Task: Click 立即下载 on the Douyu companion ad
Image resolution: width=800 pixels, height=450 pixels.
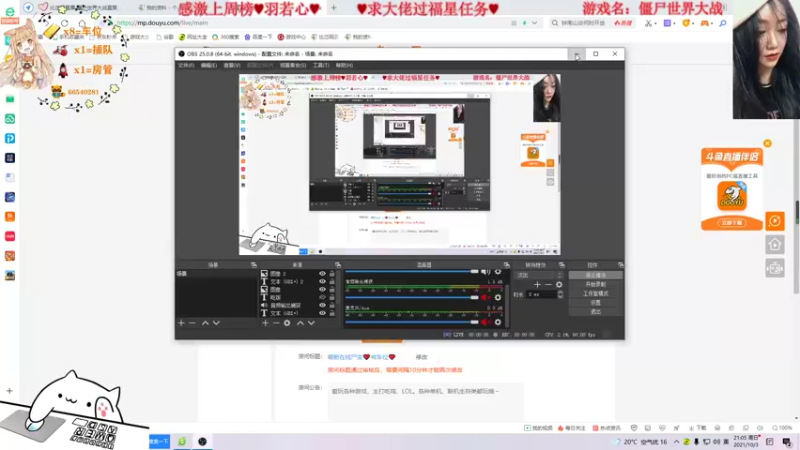Action: [732, 223]
